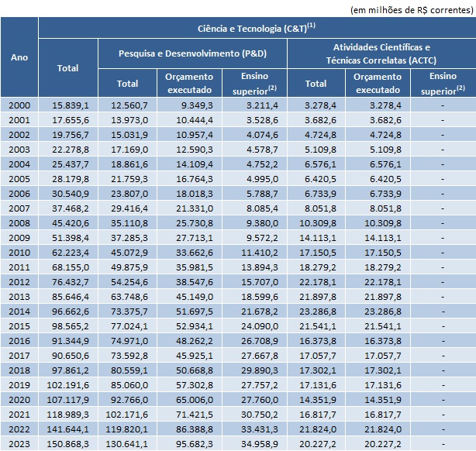Click the 2022 P&D total 119.820,1
476x451 pixels.
pyautogui.click(x=128, y=429)
